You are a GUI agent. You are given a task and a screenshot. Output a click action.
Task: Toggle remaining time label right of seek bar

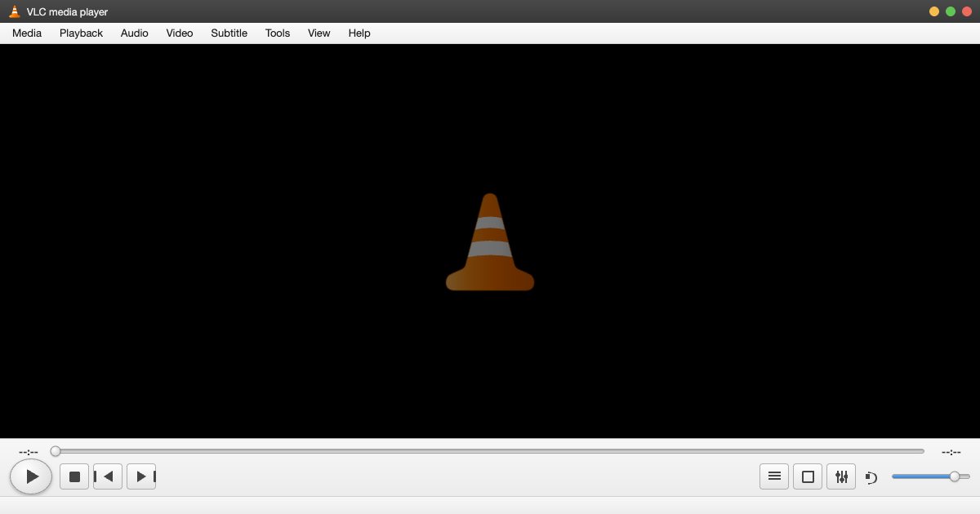tap(951, 451)
